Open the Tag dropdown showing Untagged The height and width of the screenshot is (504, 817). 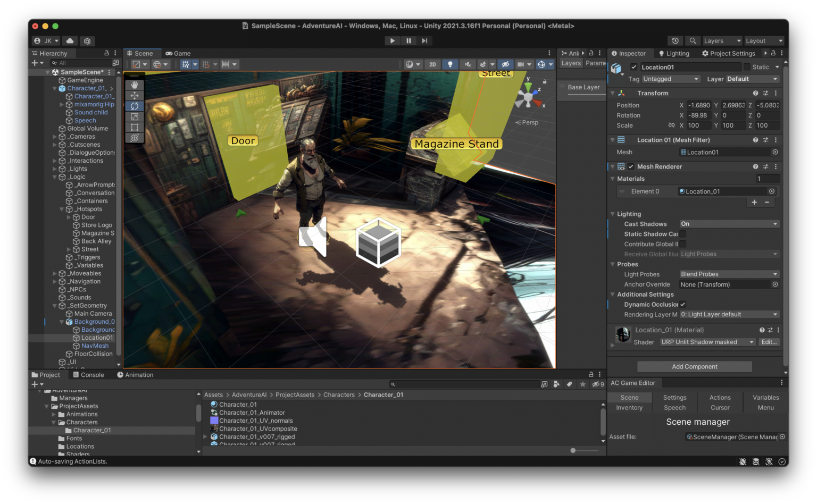pyautogui.click(x=671, y=79)
